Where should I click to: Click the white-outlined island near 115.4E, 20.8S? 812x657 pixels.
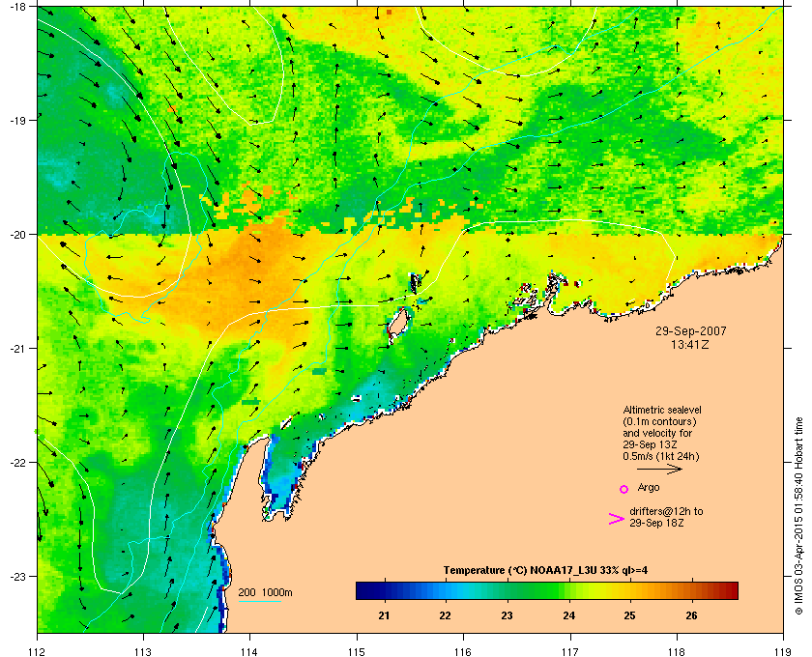click(398, 326)
